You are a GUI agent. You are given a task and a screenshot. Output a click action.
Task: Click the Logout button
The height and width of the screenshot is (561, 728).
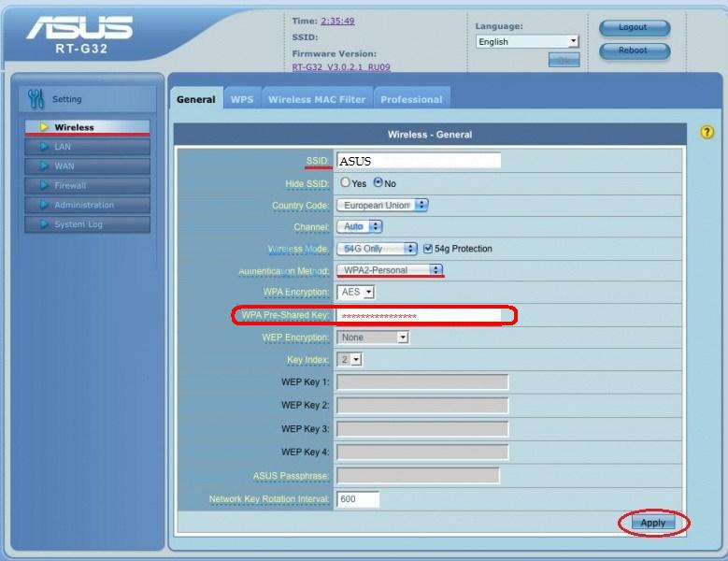click(635, 27)
